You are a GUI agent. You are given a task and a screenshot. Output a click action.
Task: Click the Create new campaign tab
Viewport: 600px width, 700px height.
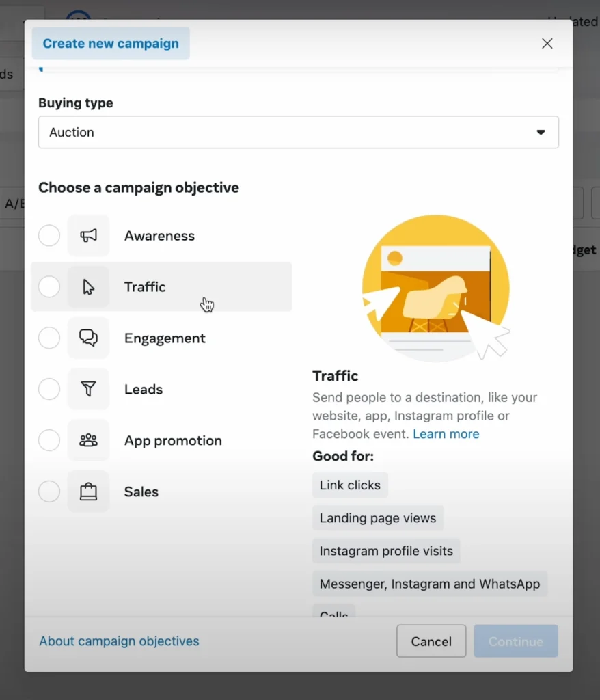111,44
